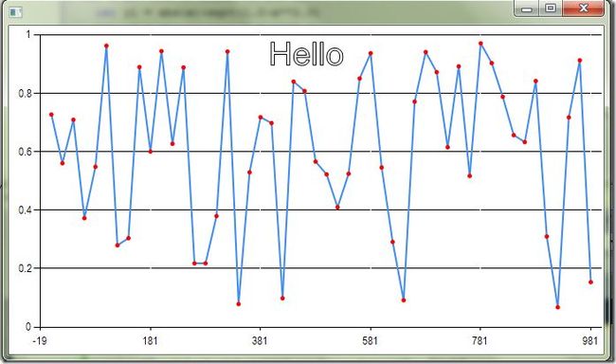The height and width of the screenshot is (364, 616).
Task: Click the y-axis label '1'
Action: 28,34
